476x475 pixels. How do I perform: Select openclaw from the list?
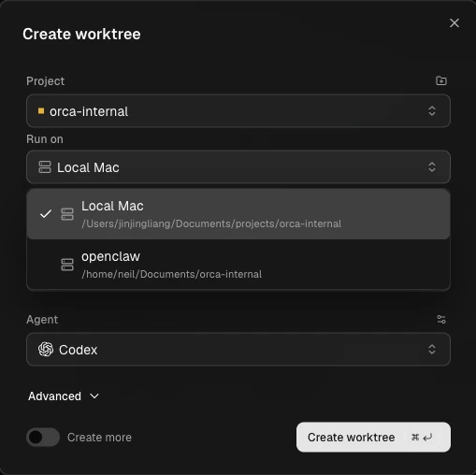(x=238, y=265)
